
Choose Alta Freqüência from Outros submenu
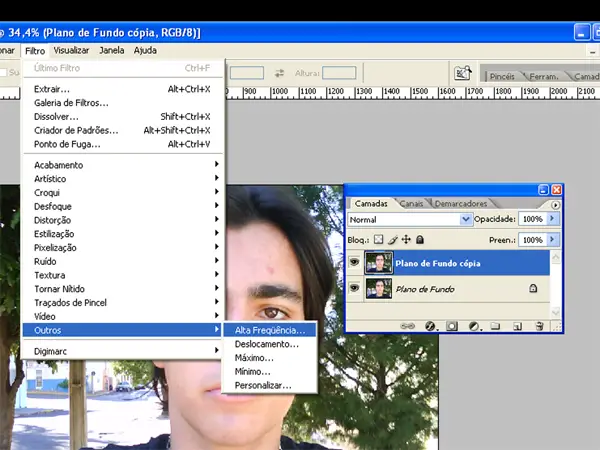pyautogui.click(x=270, y=329)
